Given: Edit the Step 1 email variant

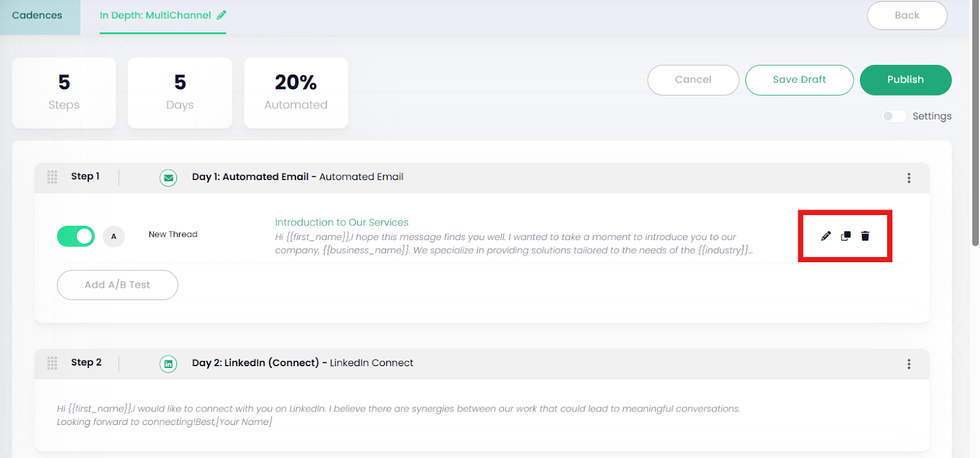Looking at the screenshot, I should [x=826, y=236].
